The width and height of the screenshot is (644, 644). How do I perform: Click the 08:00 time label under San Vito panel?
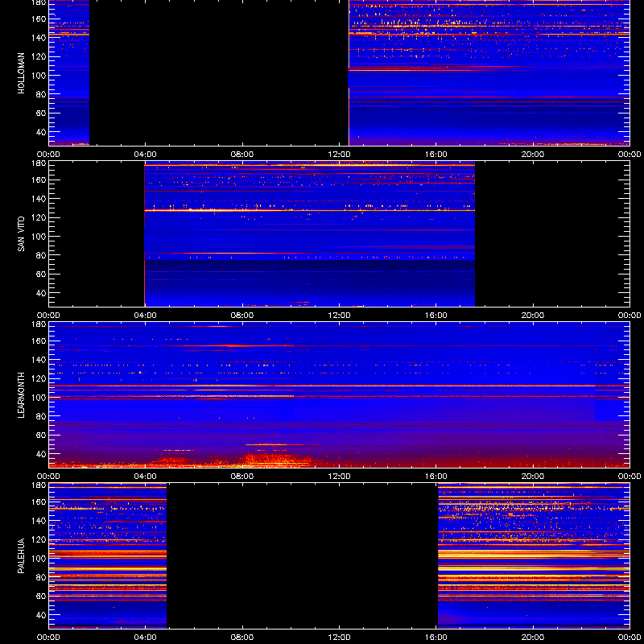(242, 316)
